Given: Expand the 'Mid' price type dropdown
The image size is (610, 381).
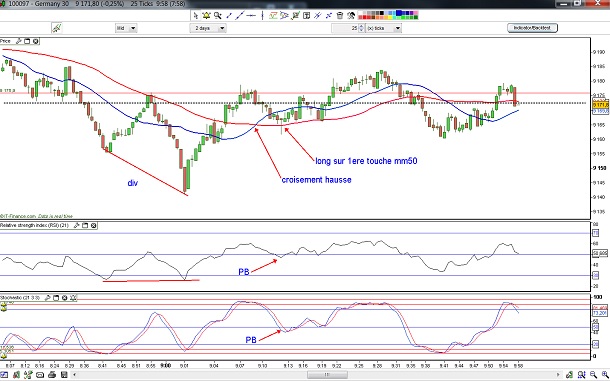Looking at the screenshot, I should pos(133,28).
